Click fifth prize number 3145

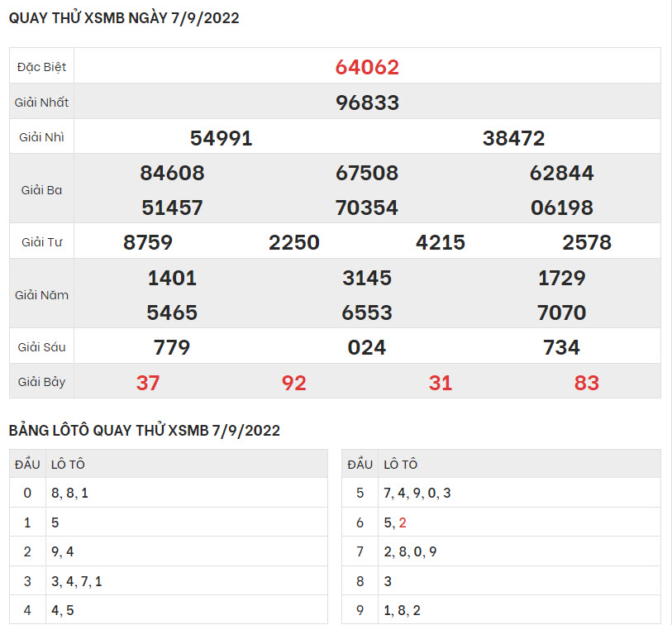(367, 278)
